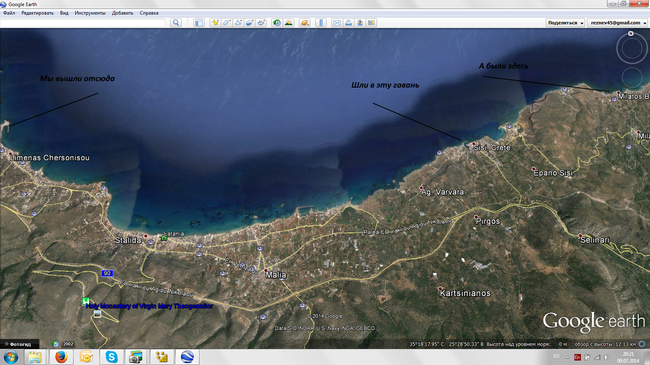Select the Add Polygon tool icon
The width and height of the screenshot is (650, 365).
point(226,23)
